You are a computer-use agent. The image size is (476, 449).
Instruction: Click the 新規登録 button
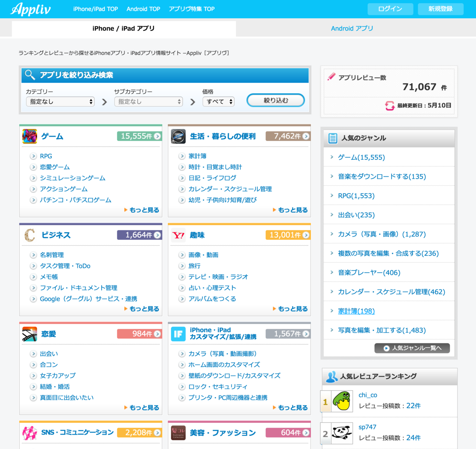441,9
